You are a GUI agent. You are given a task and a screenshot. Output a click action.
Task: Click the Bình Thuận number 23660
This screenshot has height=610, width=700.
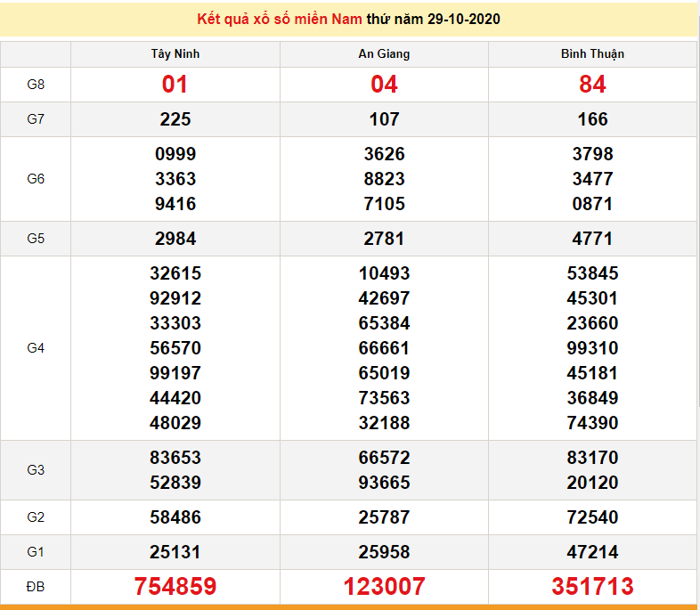592,323
